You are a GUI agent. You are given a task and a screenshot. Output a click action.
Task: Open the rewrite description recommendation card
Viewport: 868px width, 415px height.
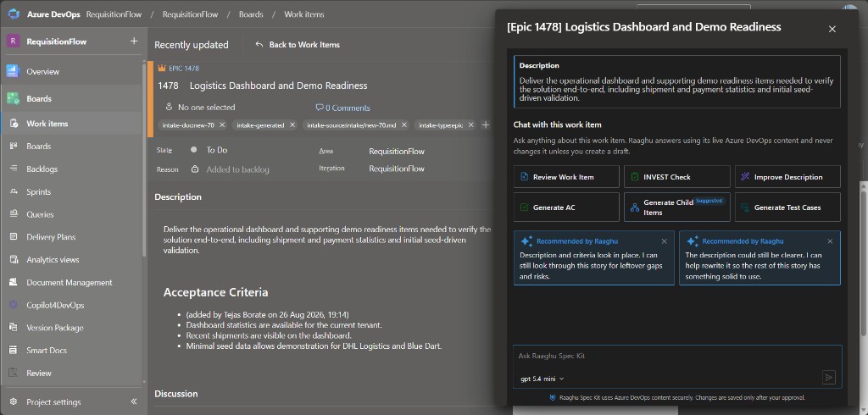click(x=759, y=257)
